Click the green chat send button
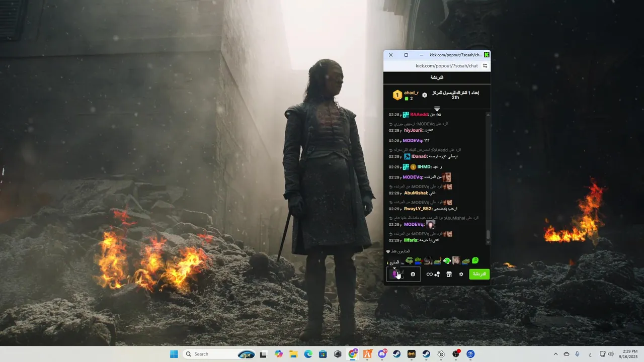The height and width of the screenshot is (362, 644). pyautogui.click(x=479, y=274)
